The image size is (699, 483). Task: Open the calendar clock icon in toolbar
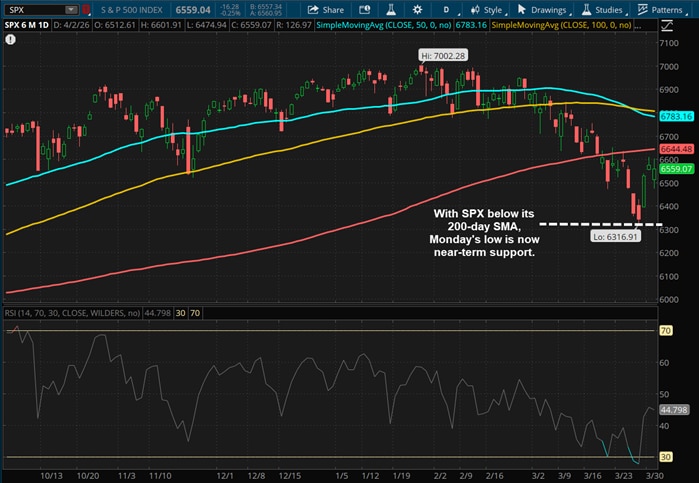[365, 10]
